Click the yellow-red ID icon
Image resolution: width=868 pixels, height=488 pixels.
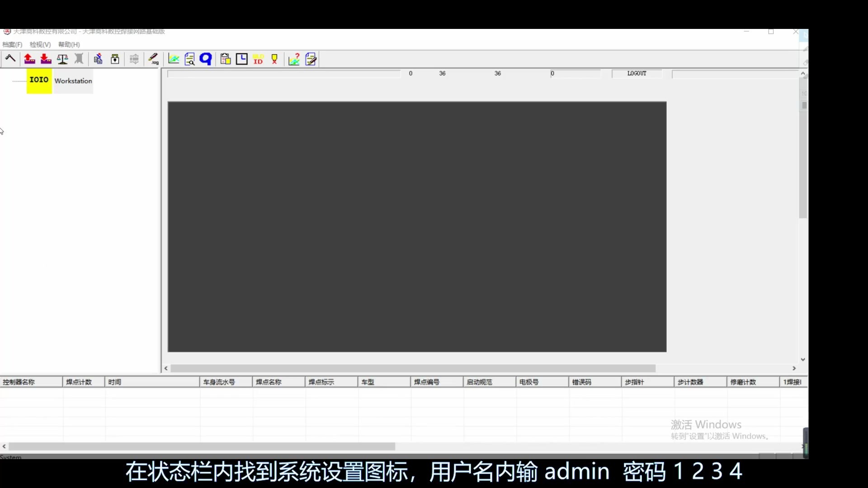point(258,59)
